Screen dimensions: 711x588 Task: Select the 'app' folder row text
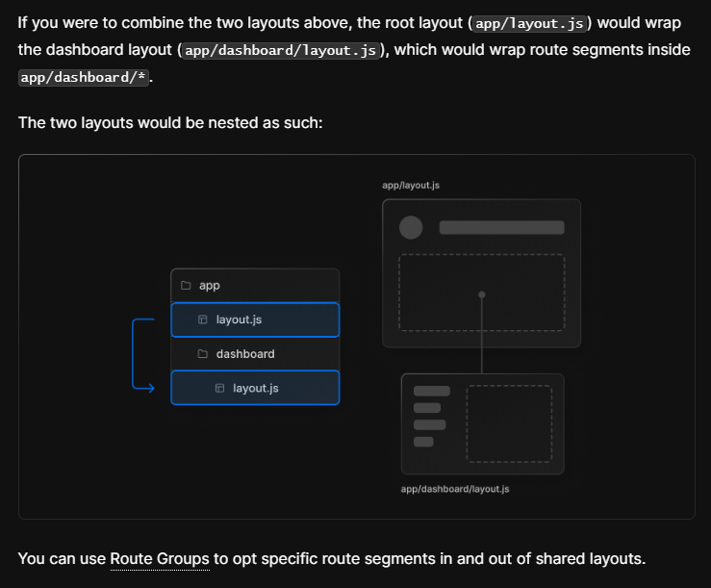point(210,286)
